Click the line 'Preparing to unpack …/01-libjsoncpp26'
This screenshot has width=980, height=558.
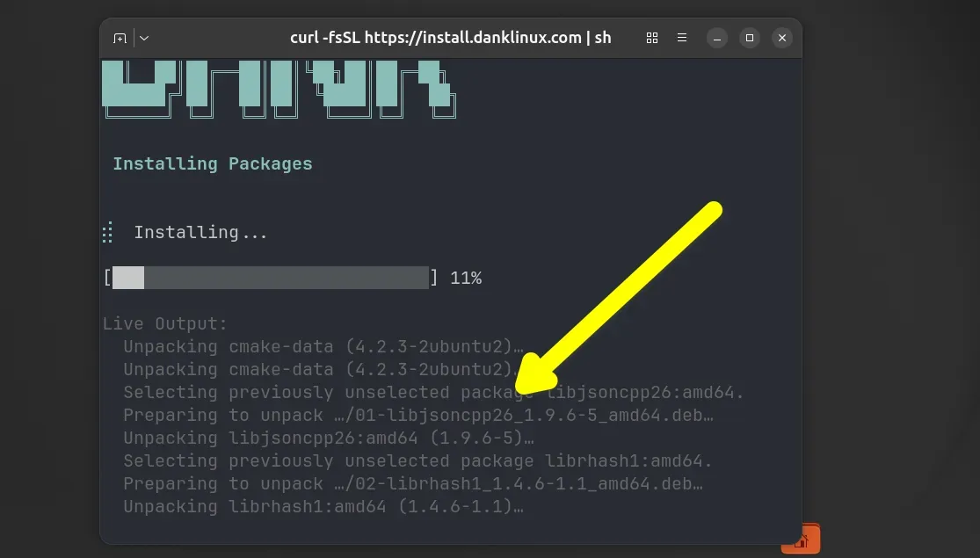(418, 415)
